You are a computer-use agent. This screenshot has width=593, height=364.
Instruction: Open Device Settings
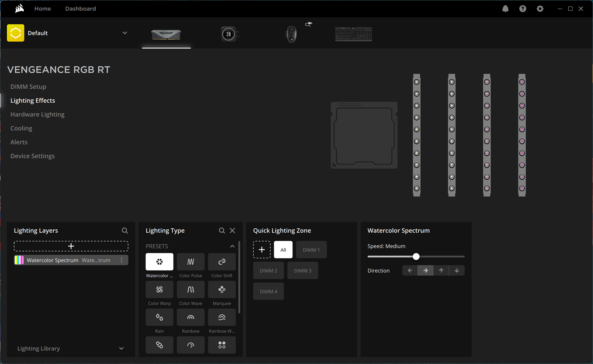click(x=33, y=156)
